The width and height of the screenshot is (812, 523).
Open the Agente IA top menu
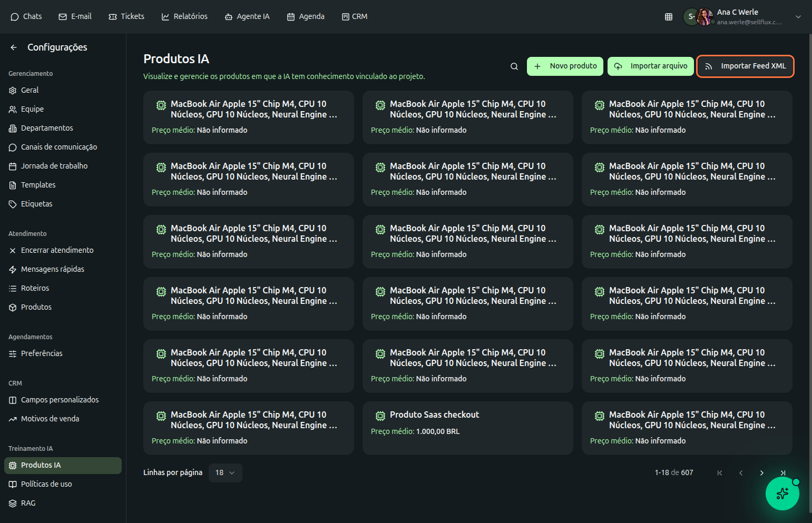pyautogui.click(x=247, y=17)
